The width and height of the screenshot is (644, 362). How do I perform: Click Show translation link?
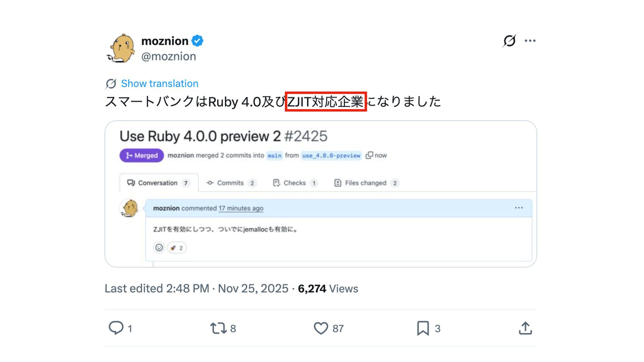point(159,83)
